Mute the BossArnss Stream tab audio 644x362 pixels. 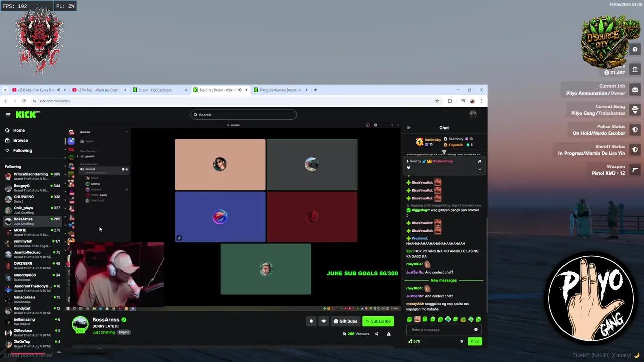240,90
